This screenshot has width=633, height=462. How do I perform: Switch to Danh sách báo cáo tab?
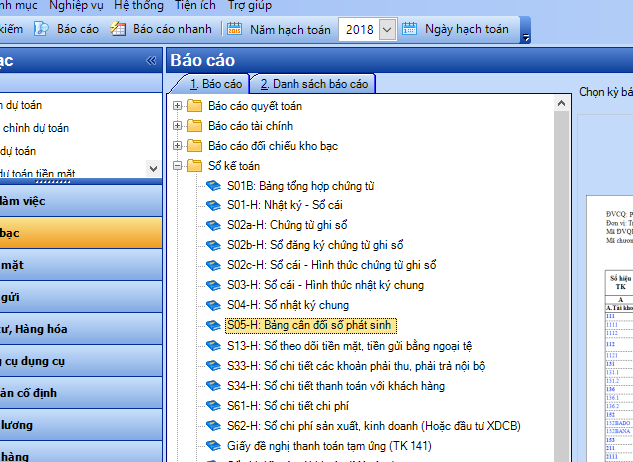312,84
